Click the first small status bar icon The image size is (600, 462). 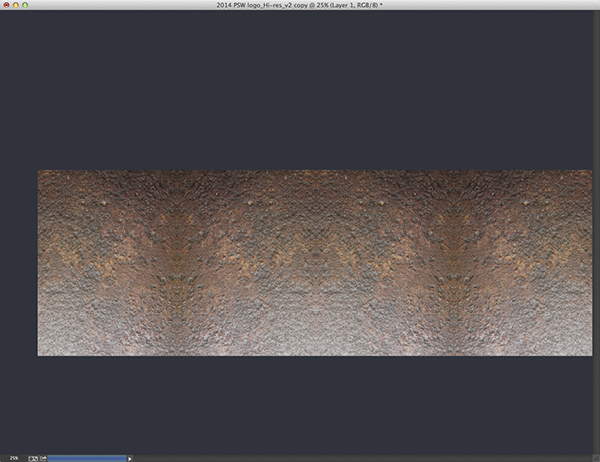tap(31, 458)
